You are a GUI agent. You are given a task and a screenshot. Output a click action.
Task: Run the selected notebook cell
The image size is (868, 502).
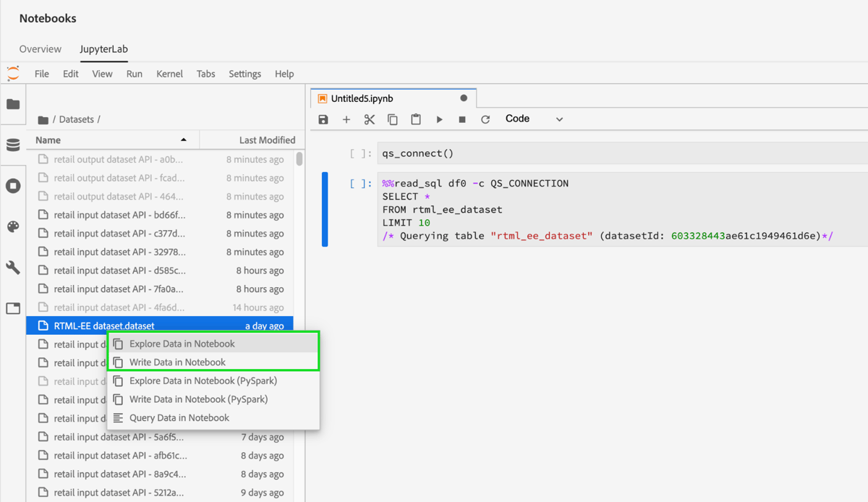pos(440,119)
